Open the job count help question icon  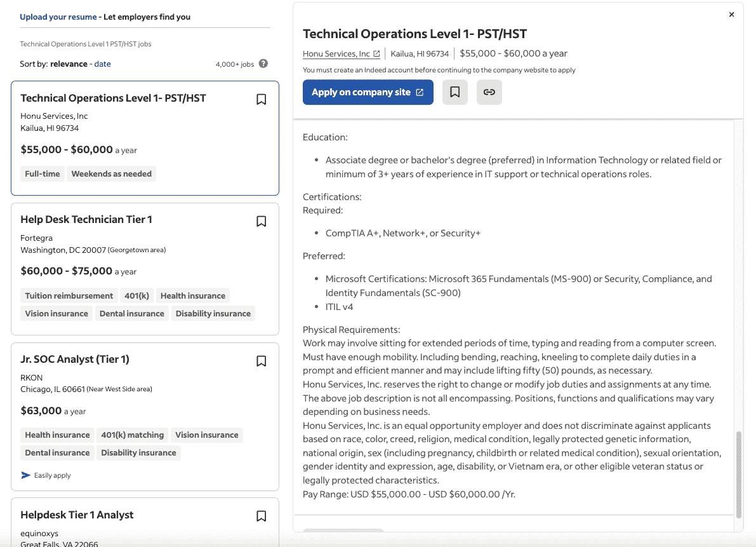point(263,64)
